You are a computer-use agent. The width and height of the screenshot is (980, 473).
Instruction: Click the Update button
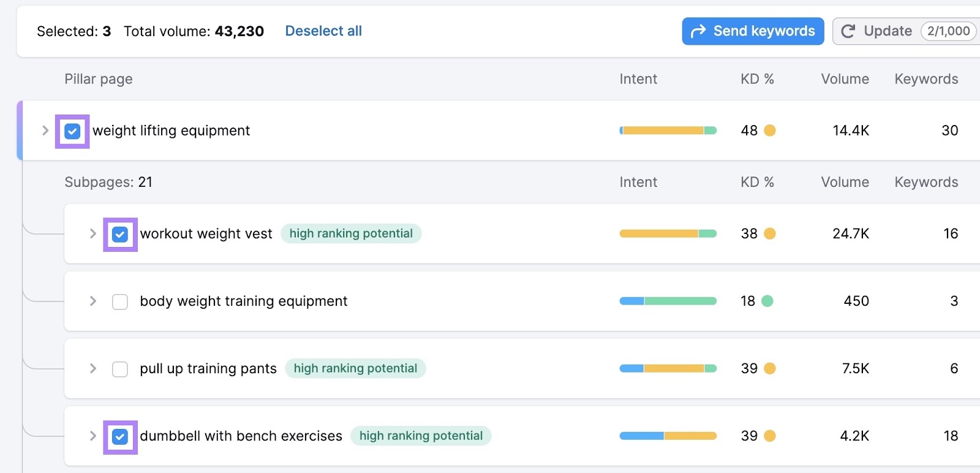(x=876, y=31)
